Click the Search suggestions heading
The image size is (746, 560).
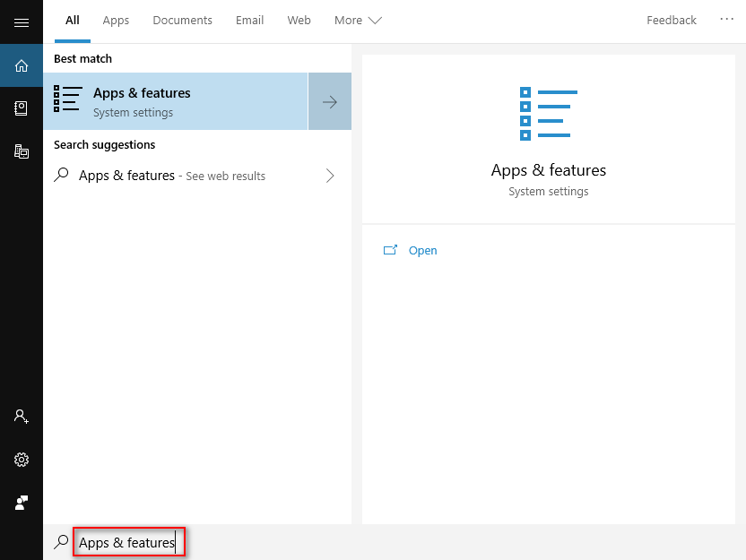tap(104, 145)
